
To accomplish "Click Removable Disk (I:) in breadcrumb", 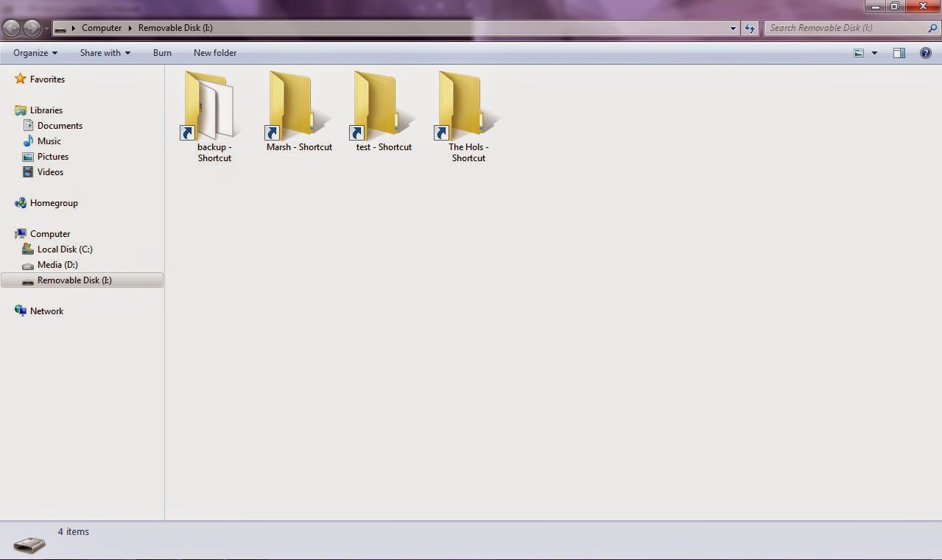I will (x=175, y=27).
